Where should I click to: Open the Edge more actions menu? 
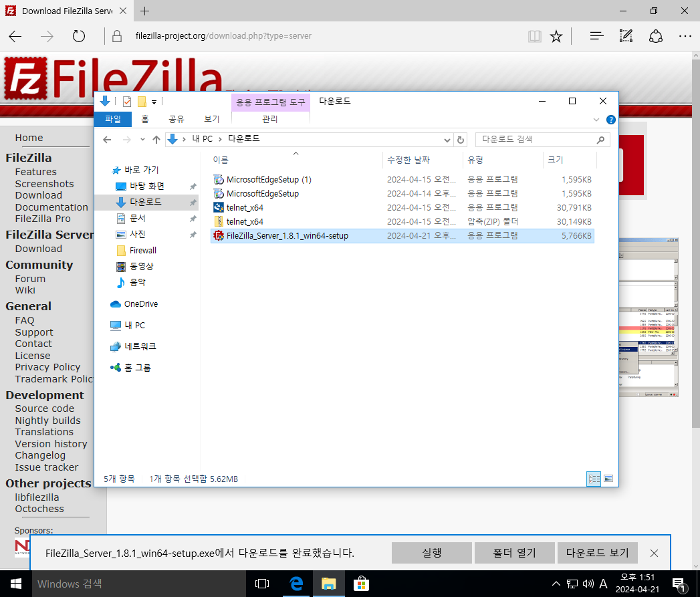click(x=685, y=36)
